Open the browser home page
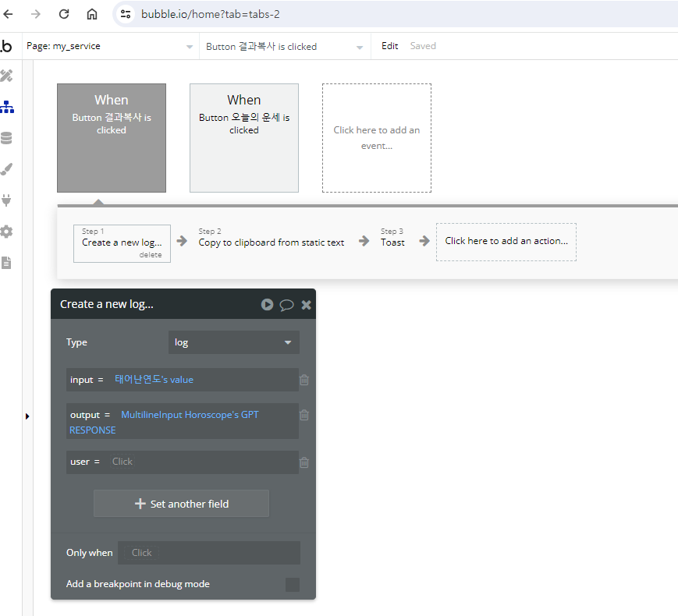The width and height of the screenshot is (678, 616). [x=91, y=14]
